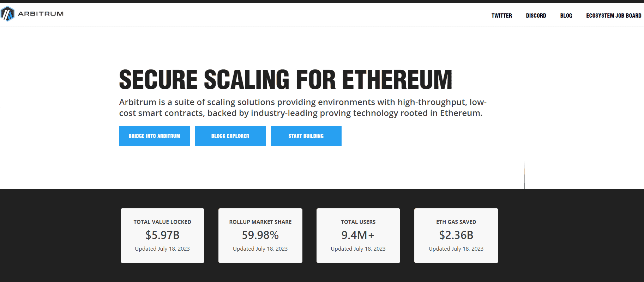Click the Arbitrum description paragraph
The image size is (644, 282).
[303, 108]
